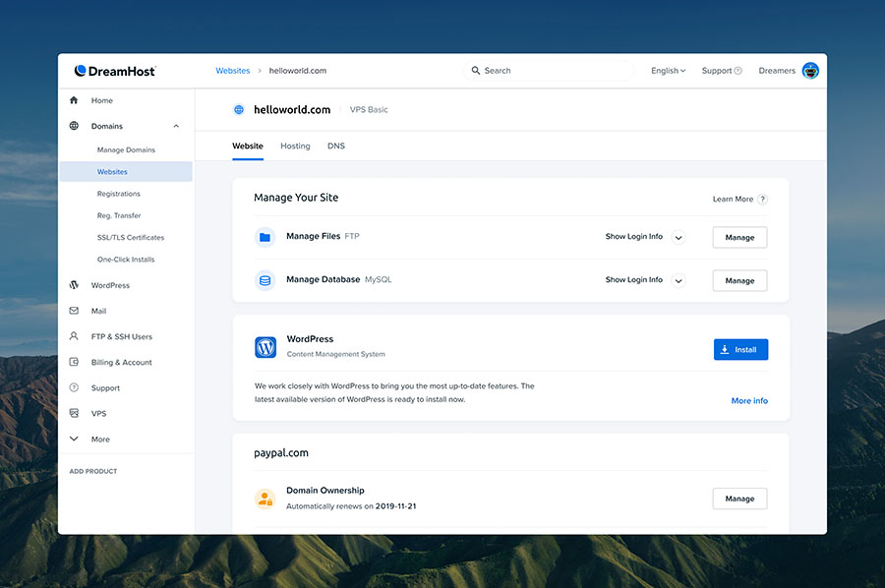Viewport: 885px width, 588px height.
Task: Select the Mail icon in sidebar
Action: point(73,310)
